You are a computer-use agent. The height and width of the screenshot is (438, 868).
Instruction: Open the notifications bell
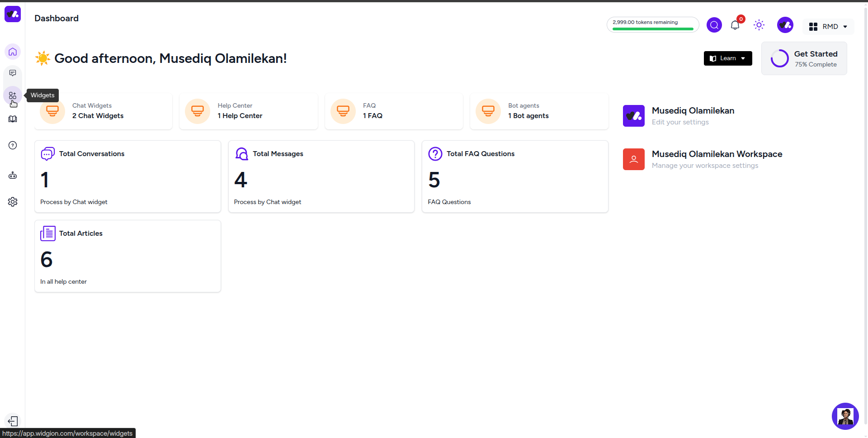click(x=735, y=25)
